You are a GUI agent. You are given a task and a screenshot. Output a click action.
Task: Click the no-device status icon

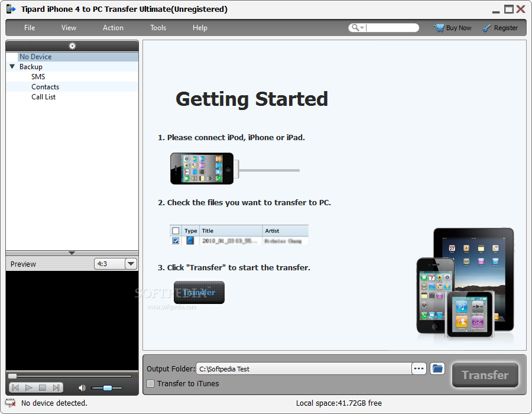(x=11, y=403)
